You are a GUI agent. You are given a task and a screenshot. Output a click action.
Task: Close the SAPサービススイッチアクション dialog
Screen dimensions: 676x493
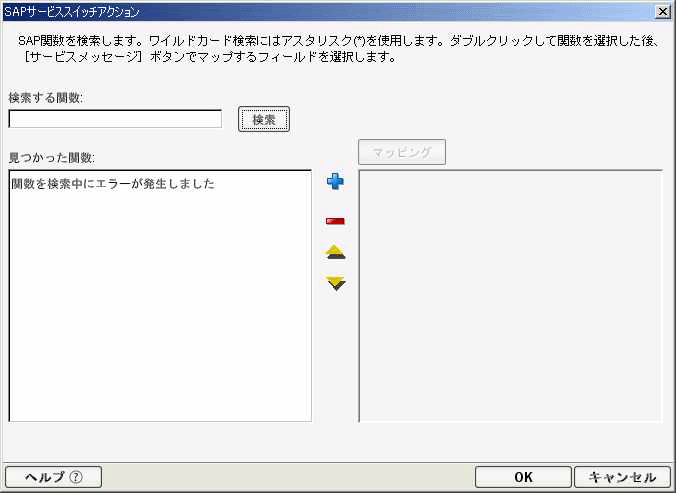coord(662,12)
